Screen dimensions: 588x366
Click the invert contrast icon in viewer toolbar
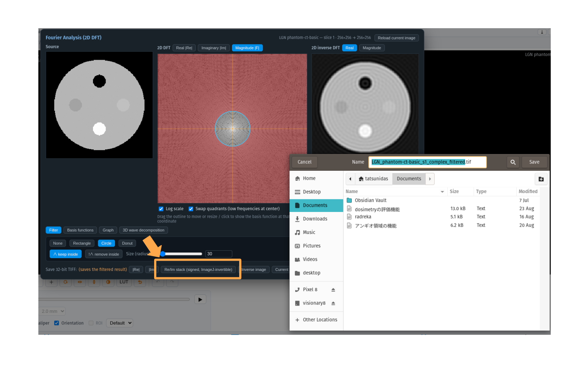pos(108,282)
